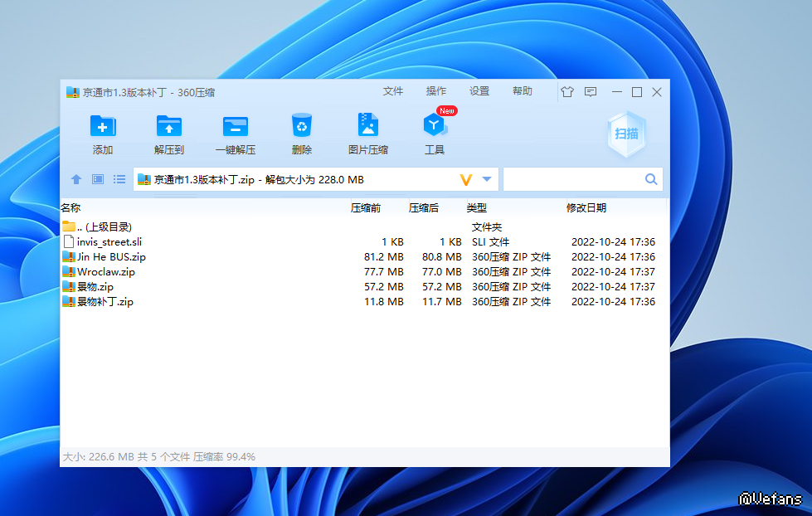
Task: Go up one level with arrow icon
Action: 76,179
